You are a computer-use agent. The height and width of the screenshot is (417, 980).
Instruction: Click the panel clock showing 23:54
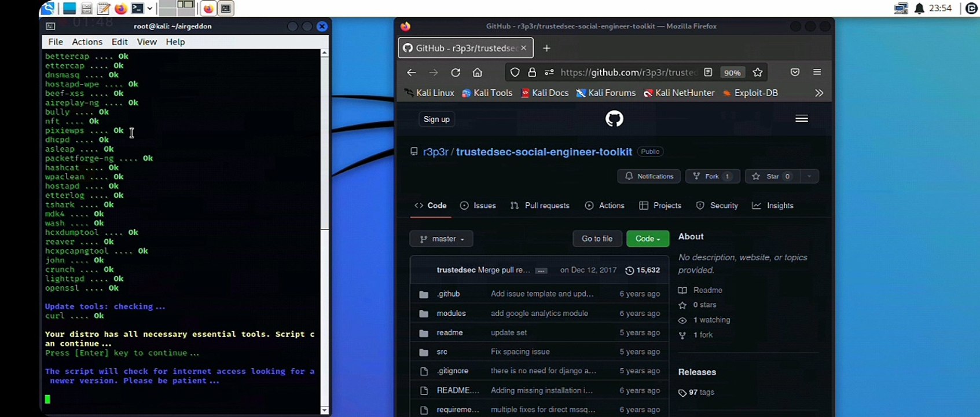[941, 8]
